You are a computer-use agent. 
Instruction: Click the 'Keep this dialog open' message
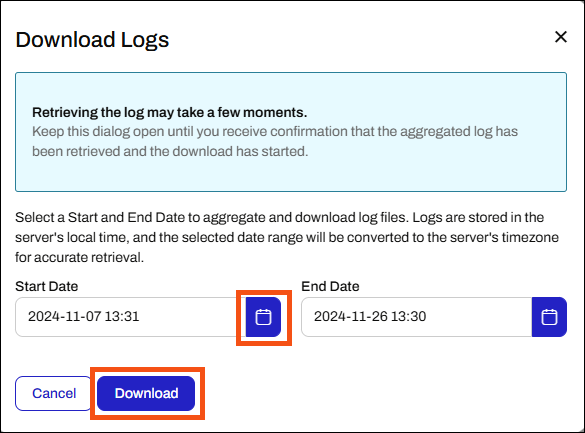275,141
